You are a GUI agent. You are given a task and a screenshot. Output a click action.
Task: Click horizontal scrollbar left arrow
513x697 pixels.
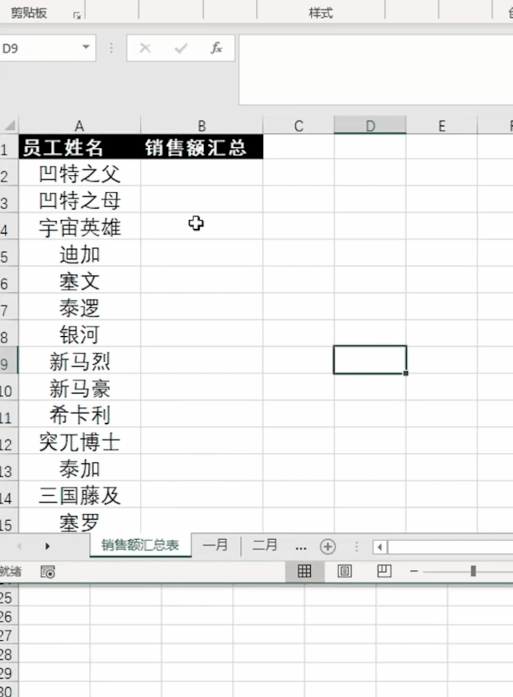click(x=380, y=546)
